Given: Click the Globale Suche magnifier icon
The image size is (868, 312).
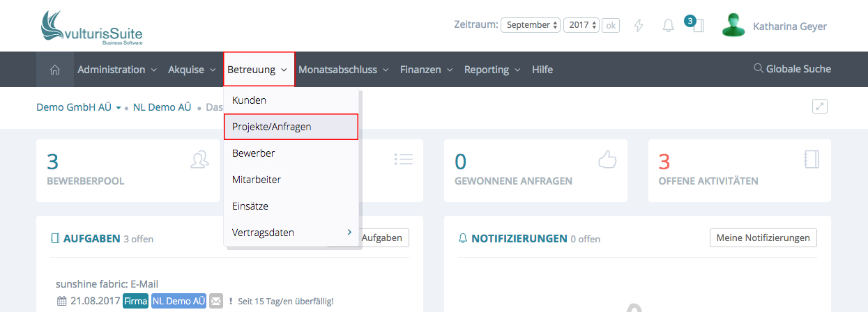Looking at the screenshot, I should (759, 69).
